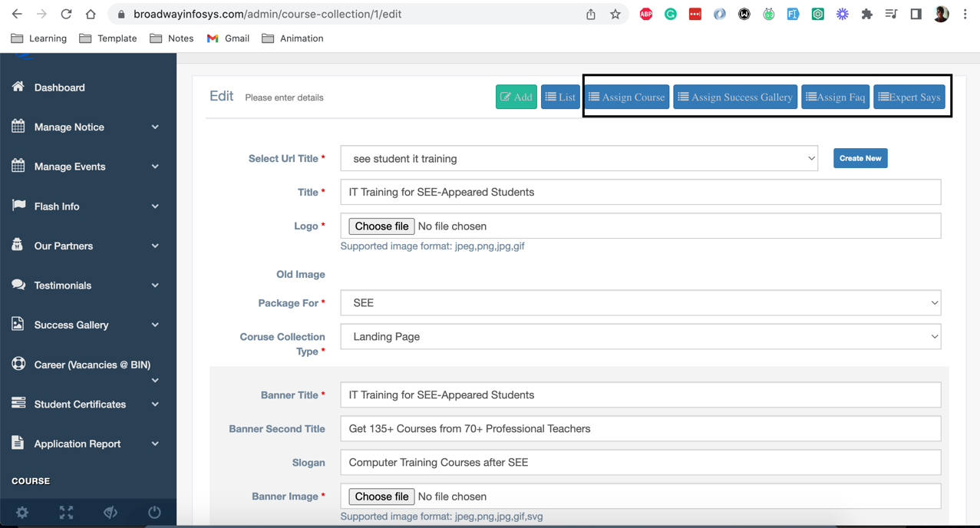Click the Dashboard home icon
The width and height of the screenshot is (980, 528).
pyautogui.click(x=18, y=87)
